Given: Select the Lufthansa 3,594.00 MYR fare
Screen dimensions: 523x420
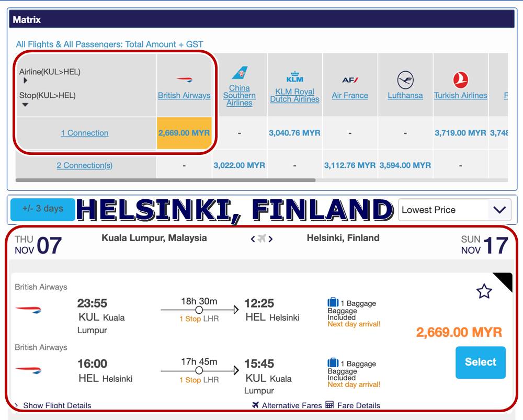Looking at the screenshot, I should (x=405, y=165).
